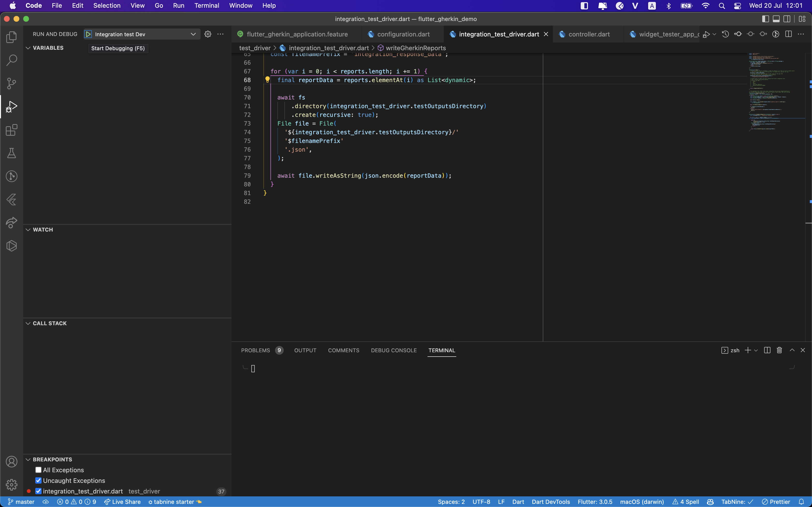Click the Search magnifier in the activity bar
This screenshot has width=812, height=507.
(x=12, y=60)
